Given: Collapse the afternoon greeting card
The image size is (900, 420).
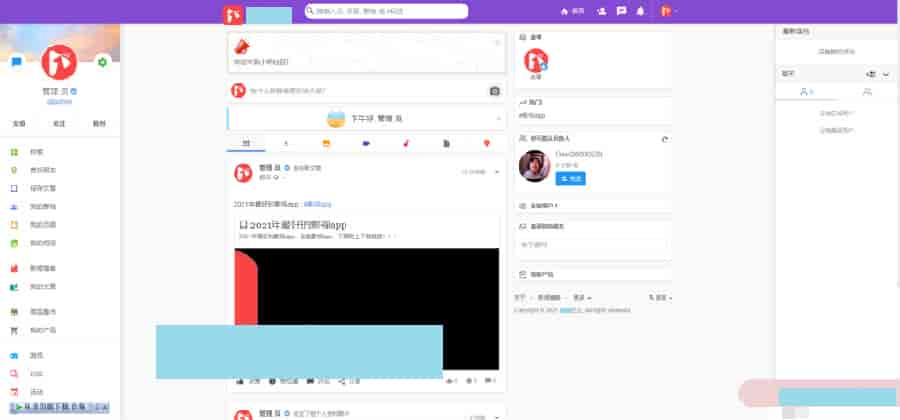Looking at the screenshot, I should 498,118.
